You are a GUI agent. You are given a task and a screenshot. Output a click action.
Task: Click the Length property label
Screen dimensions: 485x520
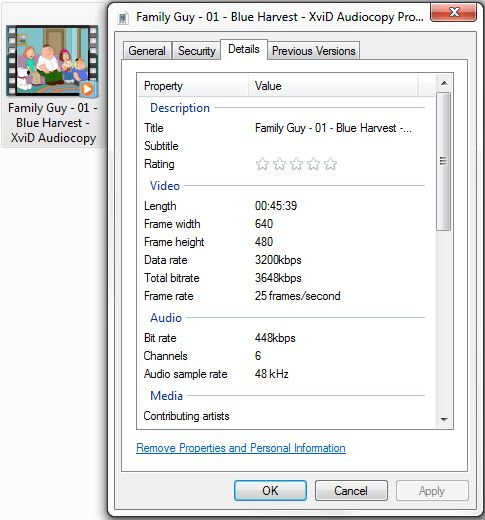(x=160, y=206)
